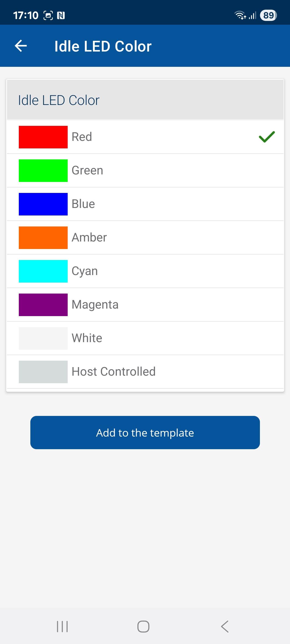
Task: Tap the NFC status icon
Action: tap(61, 16)
